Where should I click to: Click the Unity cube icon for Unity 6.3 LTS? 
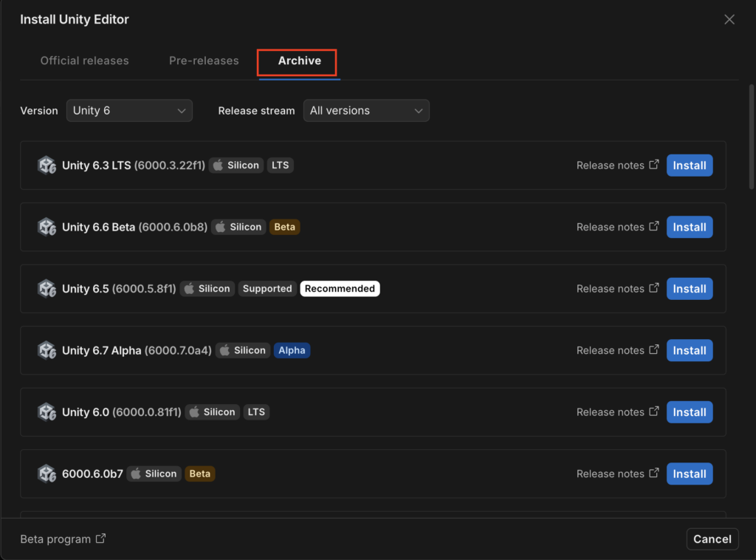coord(47,165)
